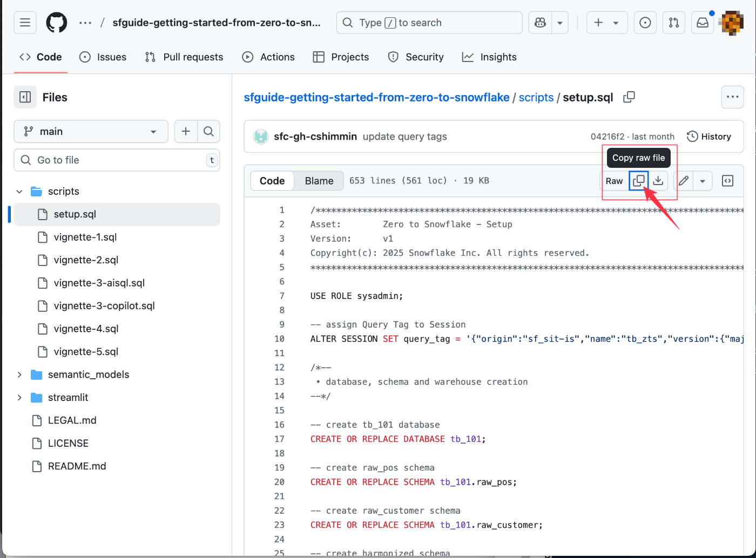Search files with magnifier button
The width and height of the screenshot is (756, 558).
click(x=208, y=131)
